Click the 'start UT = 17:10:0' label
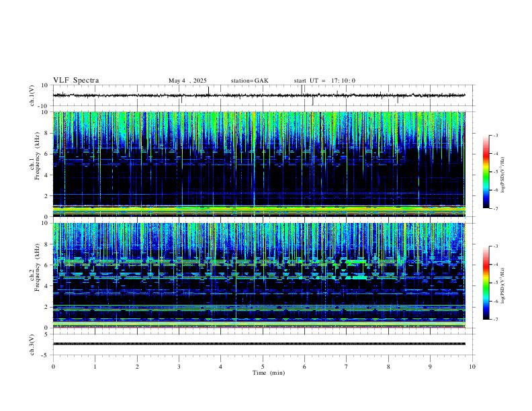The height and width of the screenshot is (411, 532). pyautogui.click(x=324, y=81)
